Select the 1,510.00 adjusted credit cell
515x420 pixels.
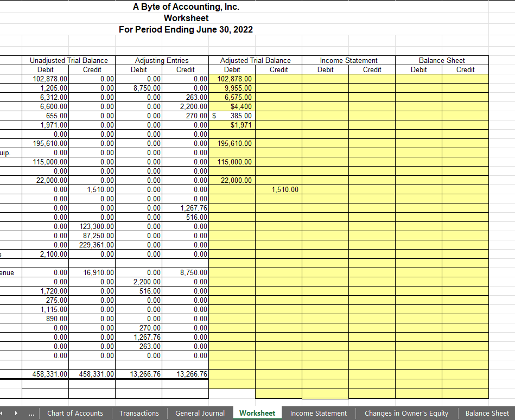(278, 189)
